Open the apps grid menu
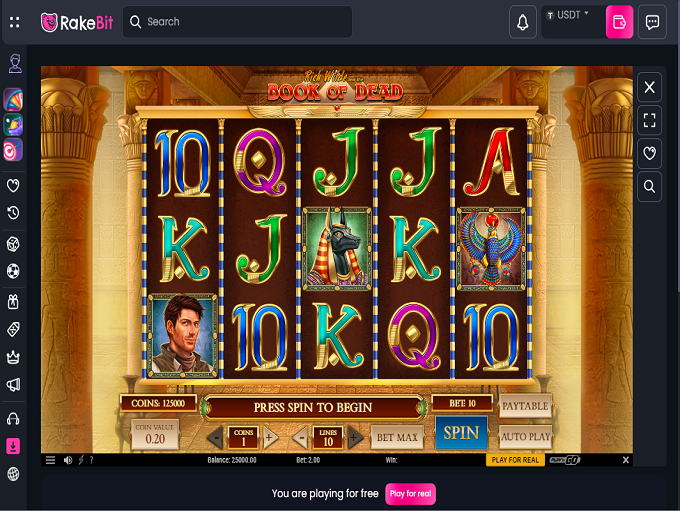This screenshot has height=511, width=680. (14, 22)
